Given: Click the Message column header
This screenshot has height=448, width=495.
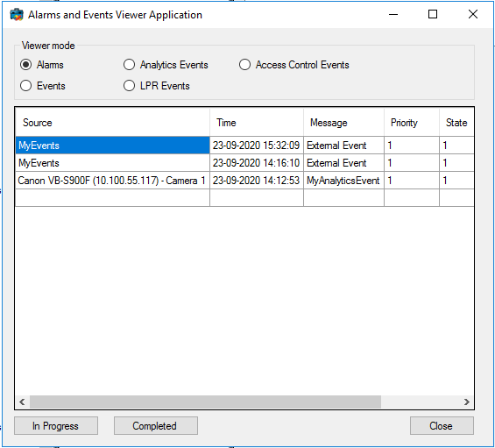Looking at the screenshot, I should pos(343,123).
